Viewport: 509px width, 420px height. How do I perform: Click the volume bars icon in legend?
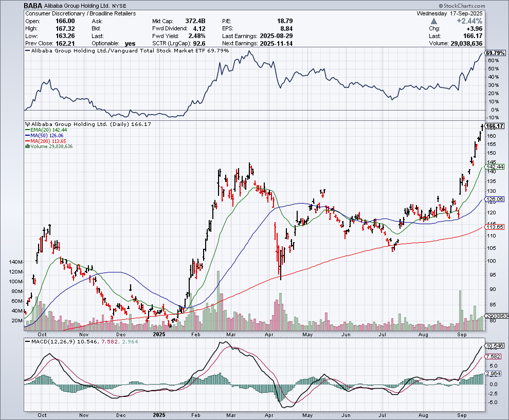(28, 147)
